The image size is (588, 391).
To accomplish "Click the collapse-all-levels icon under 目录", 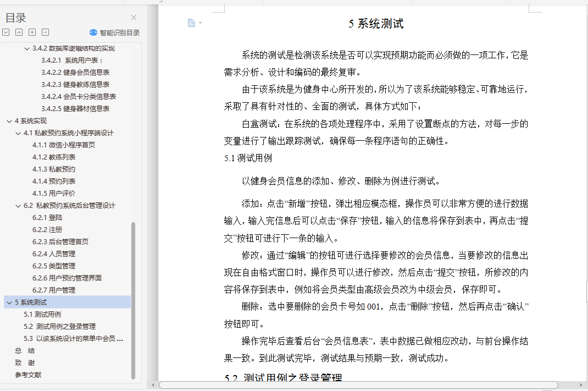I will click(x=19, y=32).
